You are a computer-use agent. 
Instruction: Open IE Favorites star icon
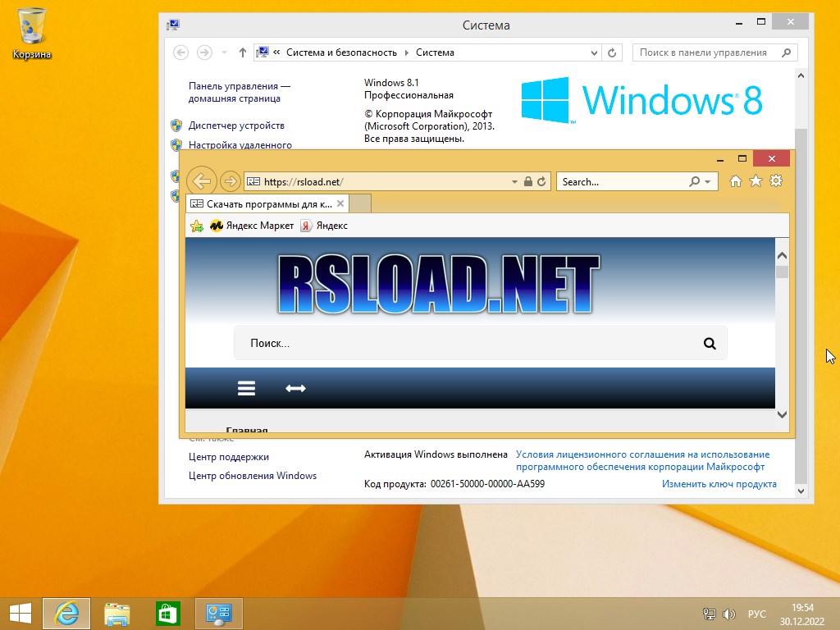coord(756,181)
